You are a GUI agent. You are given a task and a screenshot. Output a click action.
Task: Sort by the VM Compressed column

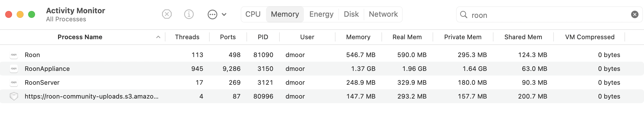[x=590, y=37]
